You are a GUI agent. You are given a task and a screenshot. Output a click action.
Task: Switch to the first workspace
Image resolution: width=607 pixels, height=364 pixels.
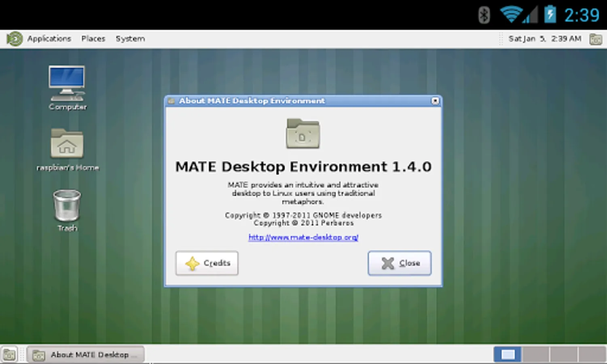pos(508,355)
